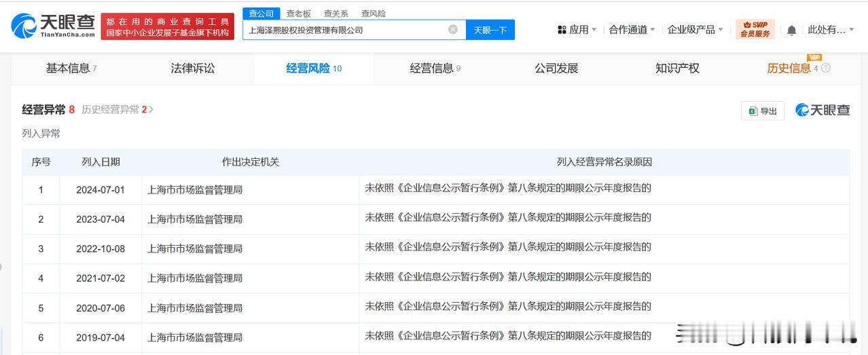
Task: Switch to the 法律诉讼 tab
Action: pos(193,68)
